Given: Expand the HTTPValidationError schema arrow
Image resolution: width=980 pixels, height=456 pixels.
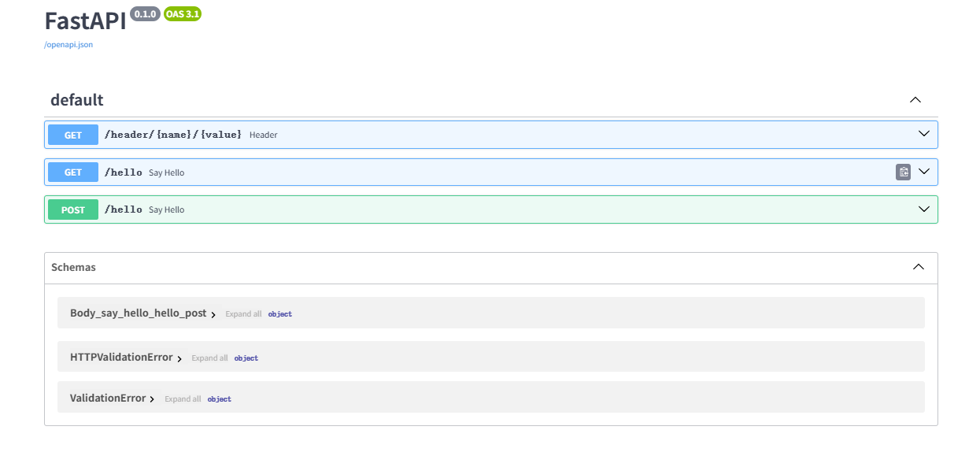Looking at the screenshot, I should point(179,358).
